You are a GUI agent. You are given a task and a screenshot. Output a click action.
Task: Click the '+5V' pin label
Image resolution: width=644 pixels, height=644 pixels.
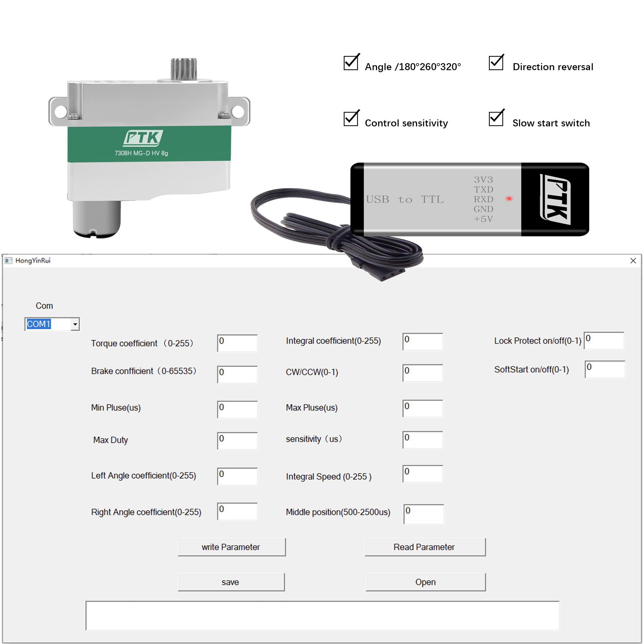coord(483,219)
